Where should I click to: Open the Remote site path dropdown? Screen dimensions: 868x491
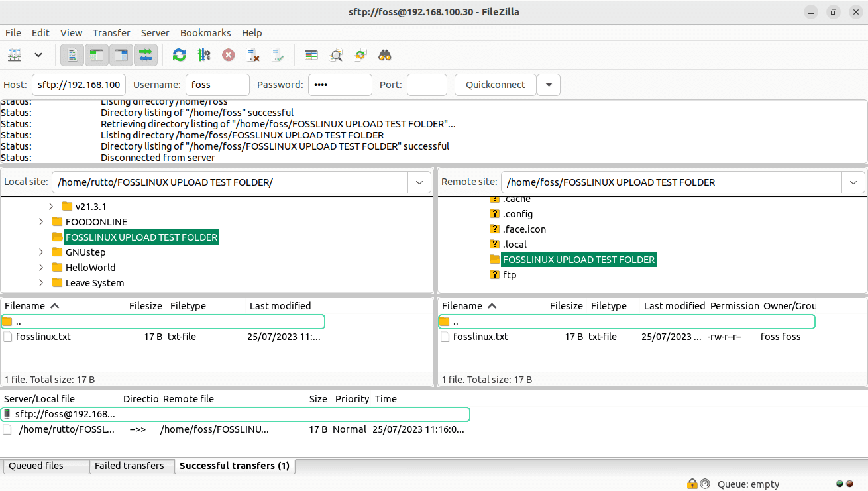coord(853,182)
